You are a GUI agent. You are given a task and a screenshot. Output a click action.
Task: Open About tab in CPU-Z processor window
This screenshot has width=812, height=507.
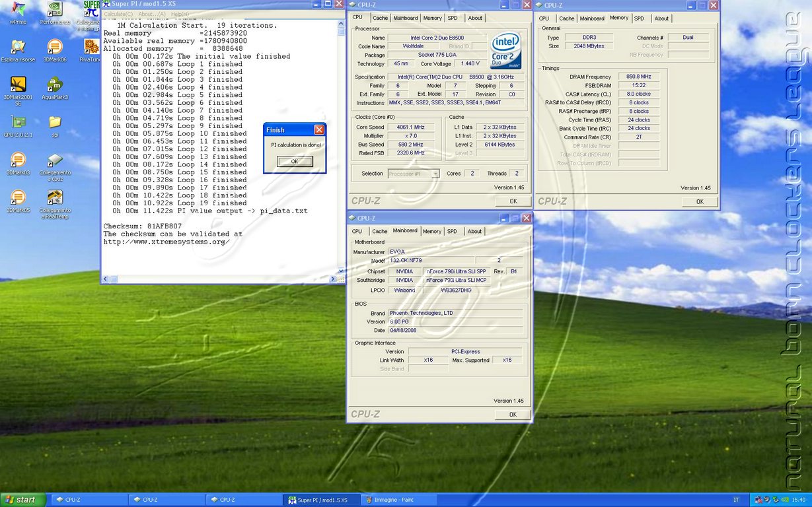[x=475, y=18]
